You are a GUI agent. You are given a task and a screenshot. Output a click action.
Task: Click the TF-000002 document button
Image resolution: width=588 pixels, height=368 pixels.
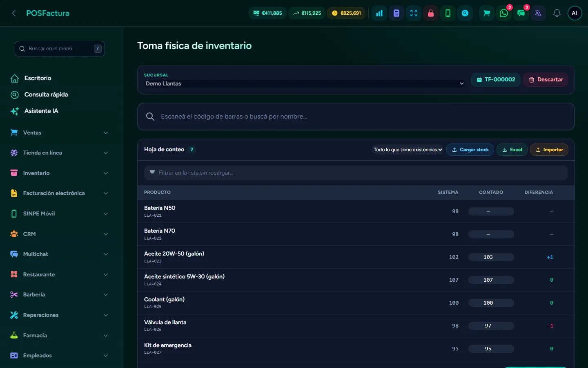coord(496,80)
